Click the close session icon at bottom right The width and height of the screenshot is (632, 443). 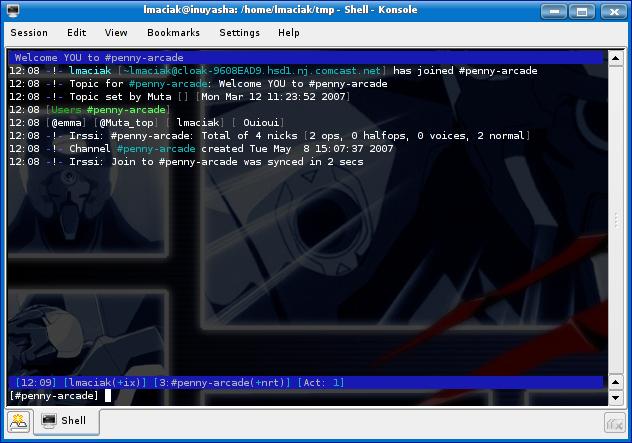(616, 423)
